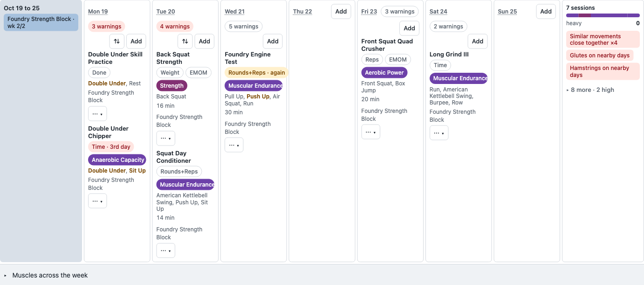Add a session on Mon 19

click(136, 41)
